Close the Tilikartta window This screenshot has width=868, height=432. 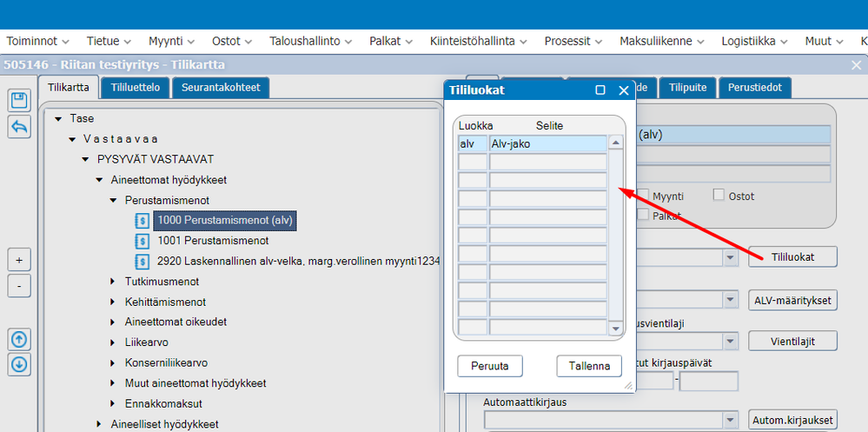pyautogui.click(x=856, y=65)
